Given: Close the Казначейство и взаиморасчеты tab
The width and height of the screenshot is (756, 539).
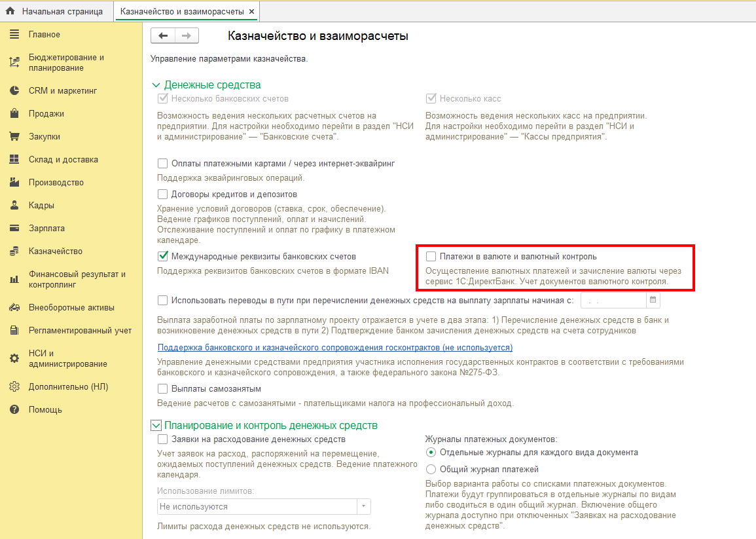Looking at the screenshot, I should tap(252, 11).
